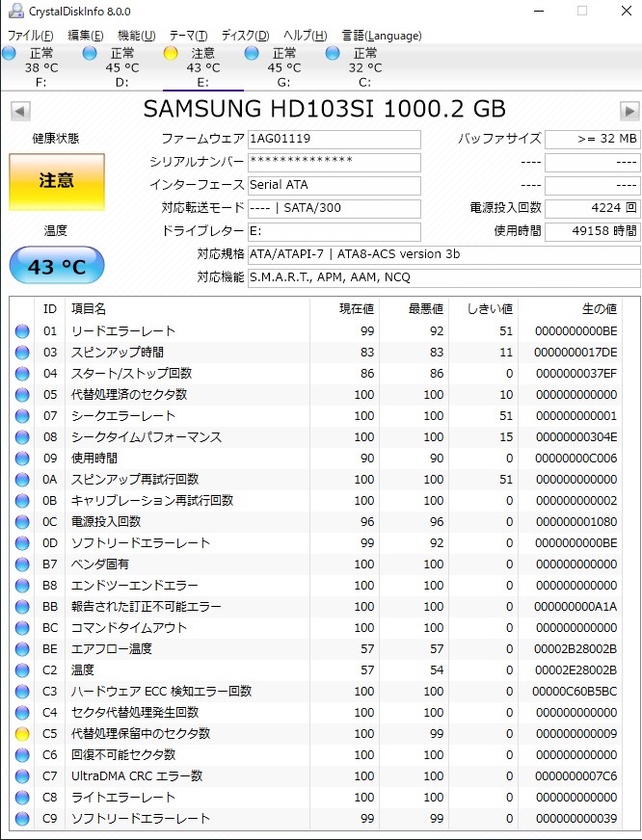Click the firmware field 1AG01119
642x840 pixels.
(334, 140)
